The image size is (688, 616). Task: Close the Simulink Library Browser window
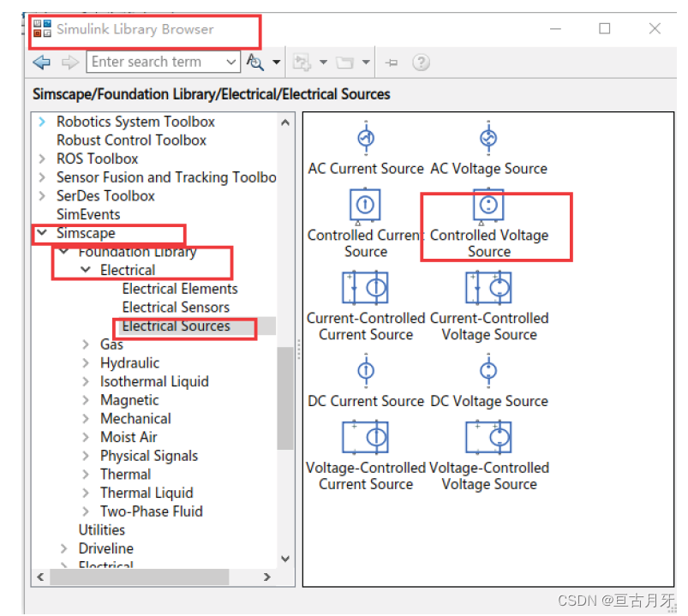655,28
